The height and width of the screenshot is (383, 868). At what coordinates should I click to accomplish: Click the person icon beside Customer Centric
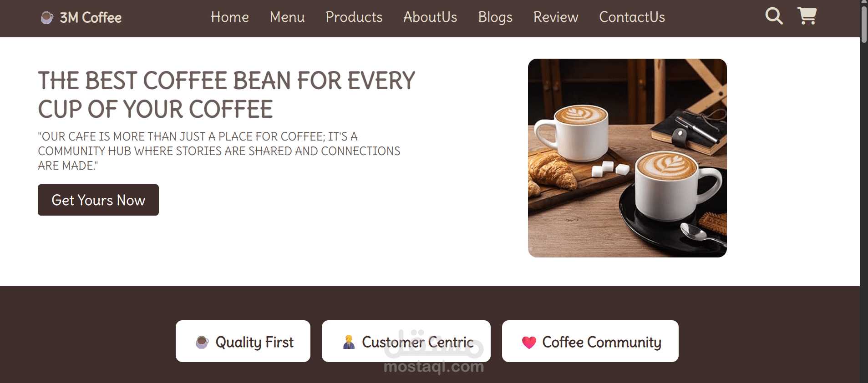[349, 342]
